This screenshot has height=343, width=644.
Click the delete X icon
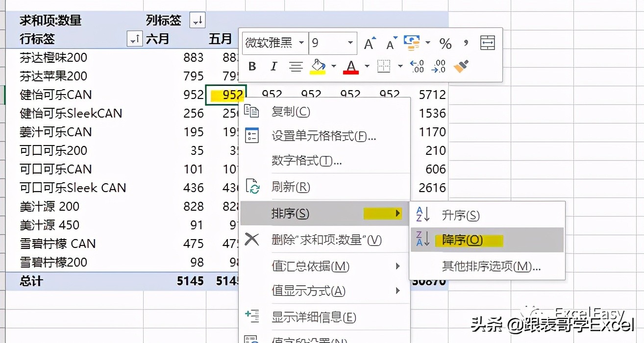[252, 240]
